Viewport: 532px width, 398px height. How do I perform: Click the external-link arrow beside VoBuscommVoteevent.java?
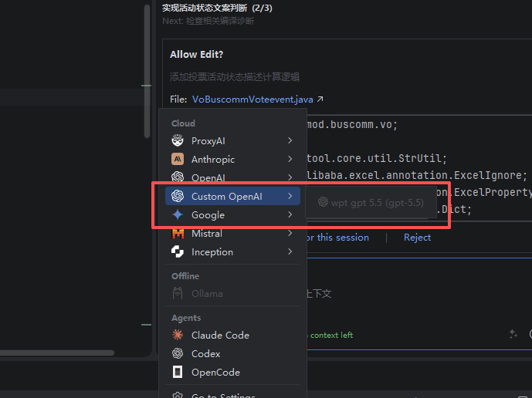tap(320, 99)
